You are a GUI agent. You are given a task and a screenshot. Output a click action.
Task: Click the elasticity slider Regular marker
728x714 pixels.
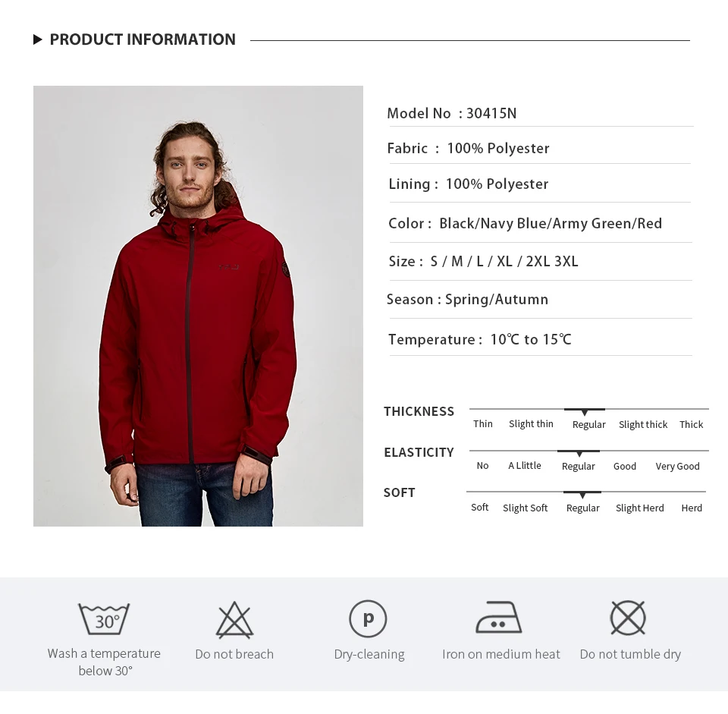coord(579,454)
